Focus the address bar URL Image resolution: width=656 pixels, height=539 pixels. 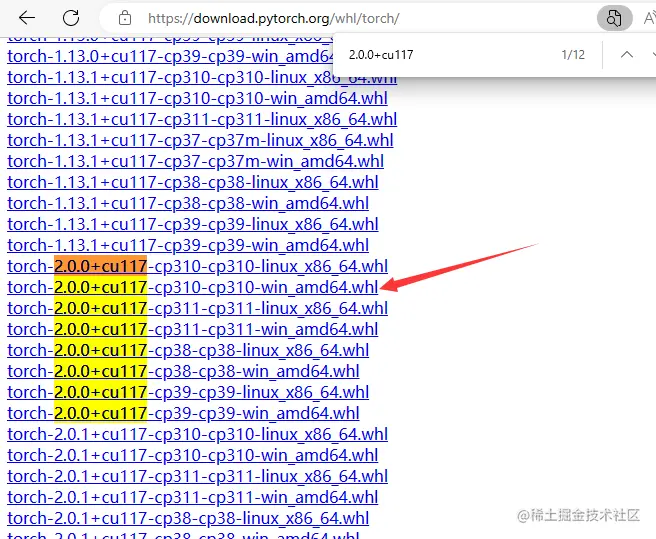[x=274, y=18]
